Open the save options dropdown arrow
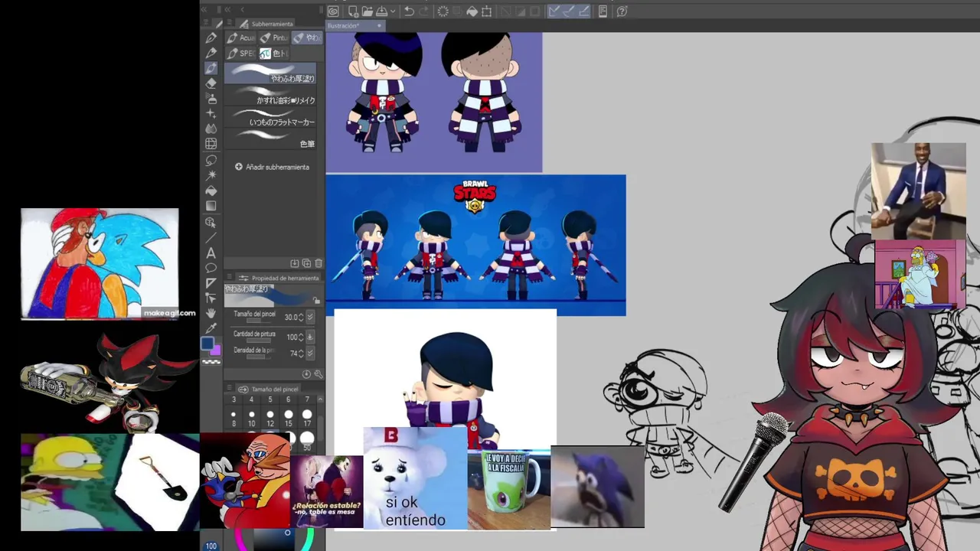The image size is (980, 551). (393, 11)
